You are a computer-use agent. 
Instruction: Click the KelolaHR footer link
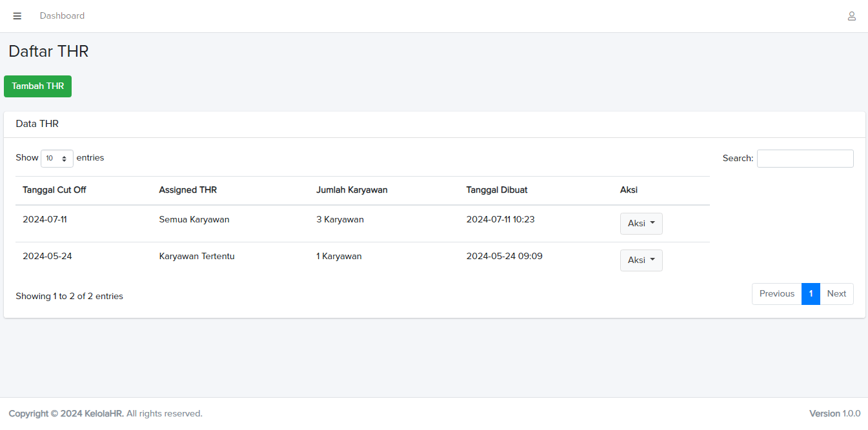point(103,414)
